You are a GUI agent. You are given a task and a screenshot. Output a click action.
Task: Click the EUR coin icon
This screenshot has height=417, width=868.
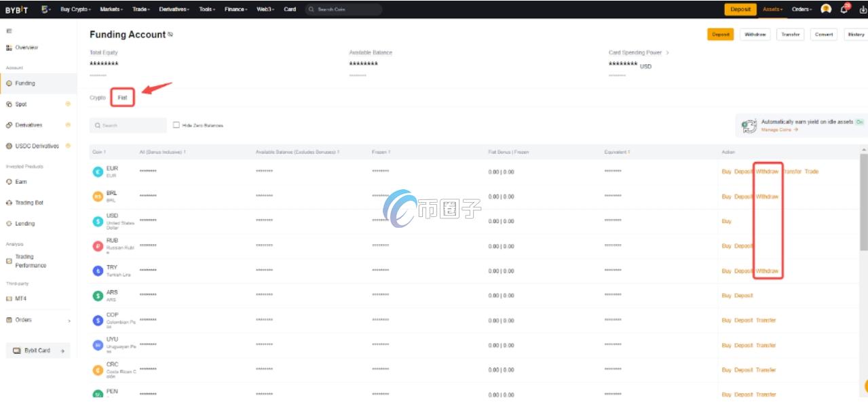click(x=98, y=172)
